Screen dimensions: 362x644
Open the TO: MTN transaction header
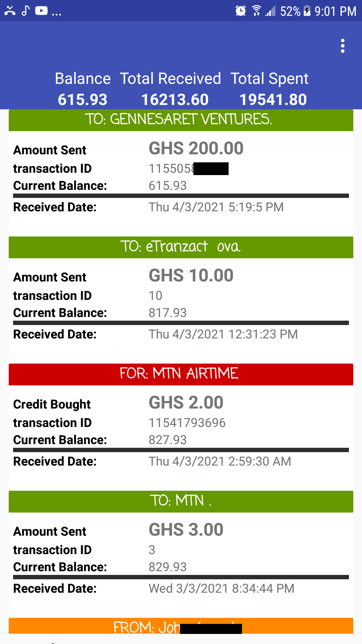181,501
